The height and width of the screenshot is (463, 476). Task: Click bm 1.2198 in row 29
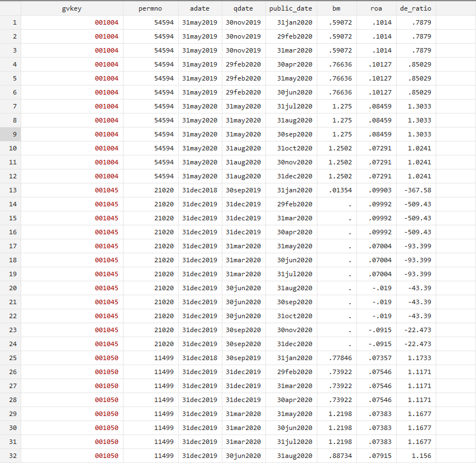pyautogui.click(x=337, y=414)
